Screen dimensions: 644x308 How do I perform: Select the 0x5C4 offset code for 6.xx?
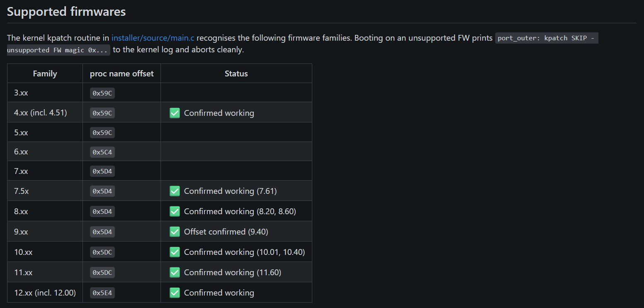102,152
